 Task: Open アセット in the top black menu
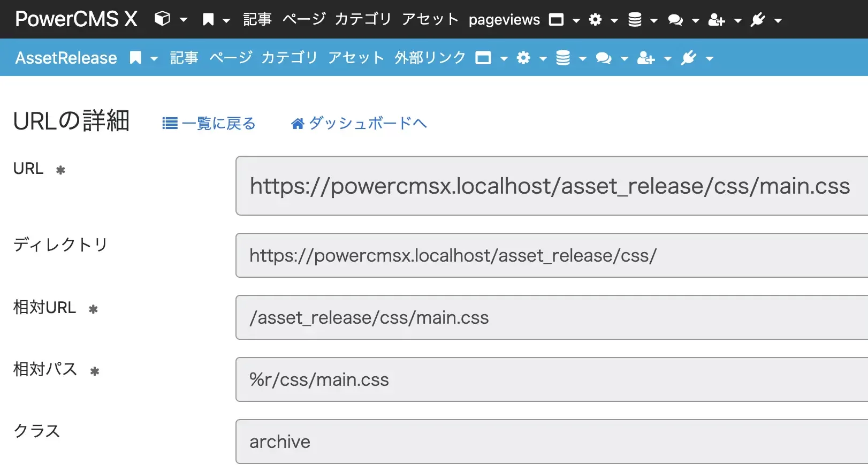tap(430, 19)
